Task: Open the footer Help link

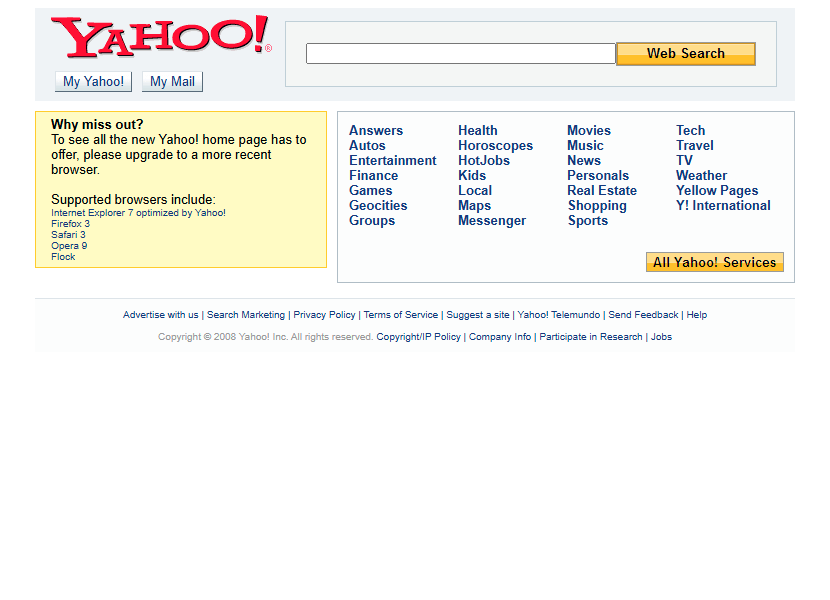Action: (697, 315)
